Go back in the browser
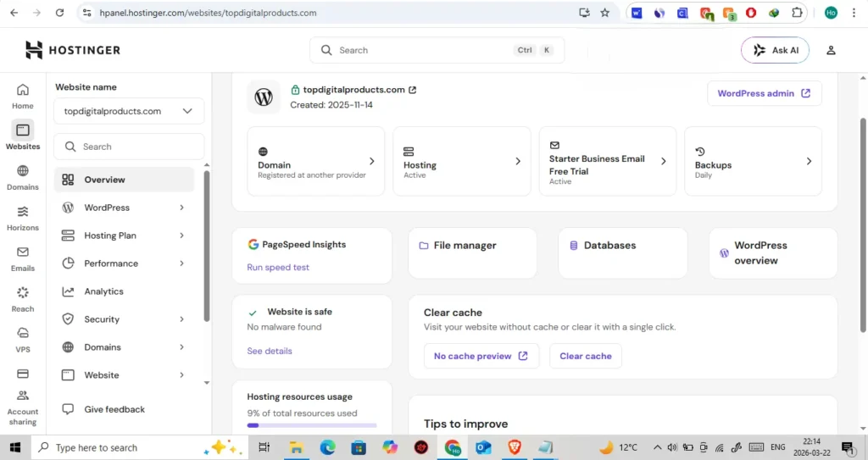868x460 pixels. pyautogui.click(x=14, y=13)
